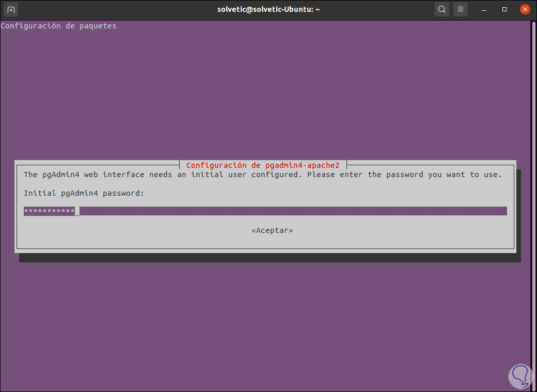
Task: Open the terminal search tool
Action: [x=442, y=9]
